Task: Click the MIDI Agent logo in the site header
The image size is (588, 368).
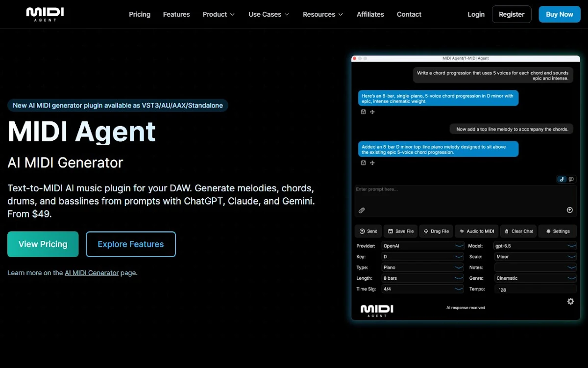Action: tap(45, 14)
